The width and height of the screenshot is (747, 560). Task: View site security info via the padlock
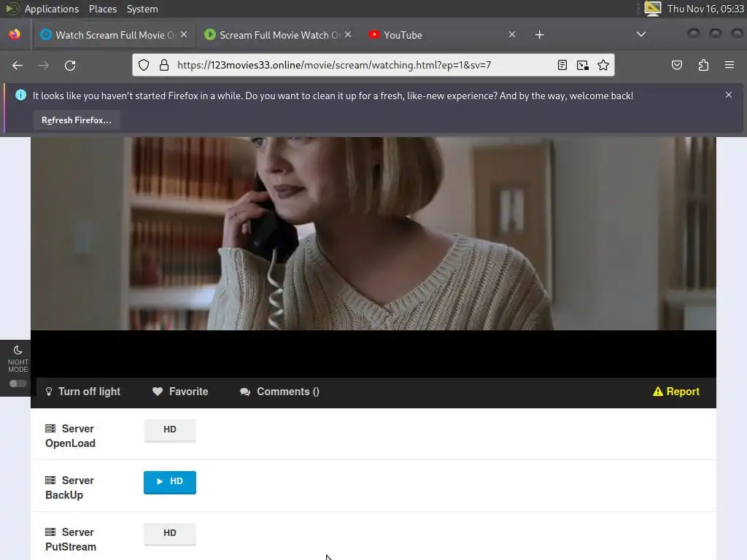[x=164, y=65]
